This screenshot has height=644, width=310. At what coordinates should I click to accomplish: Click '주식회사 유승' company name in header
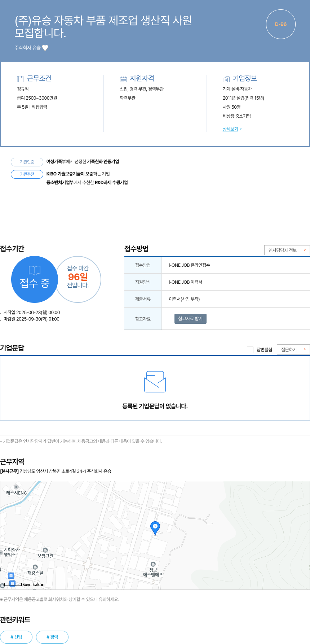click(x=27, y=48)
